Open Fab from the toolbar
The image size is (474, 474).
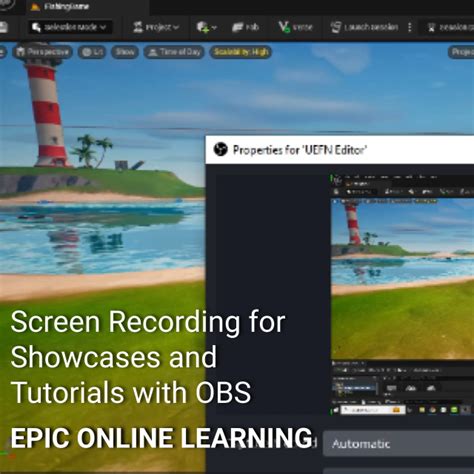pyautogui.click(x=245, y=27)
